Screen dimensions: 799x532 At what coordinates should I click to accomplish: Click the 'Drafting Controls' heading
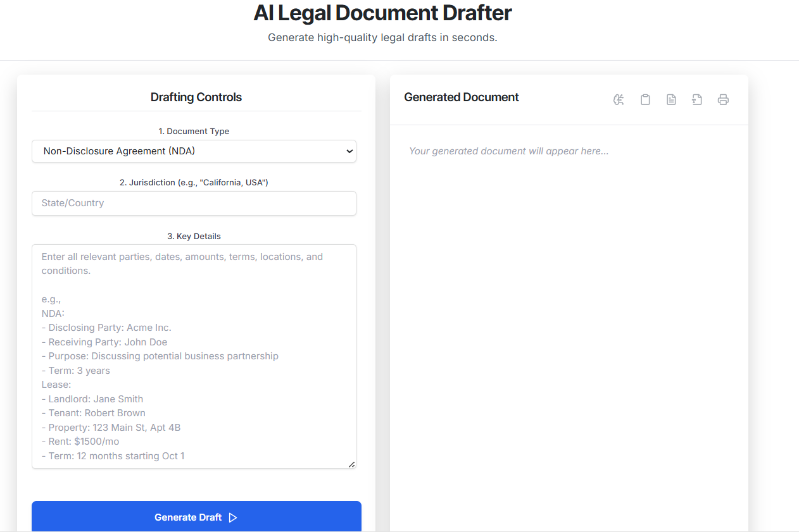point(196,97)
